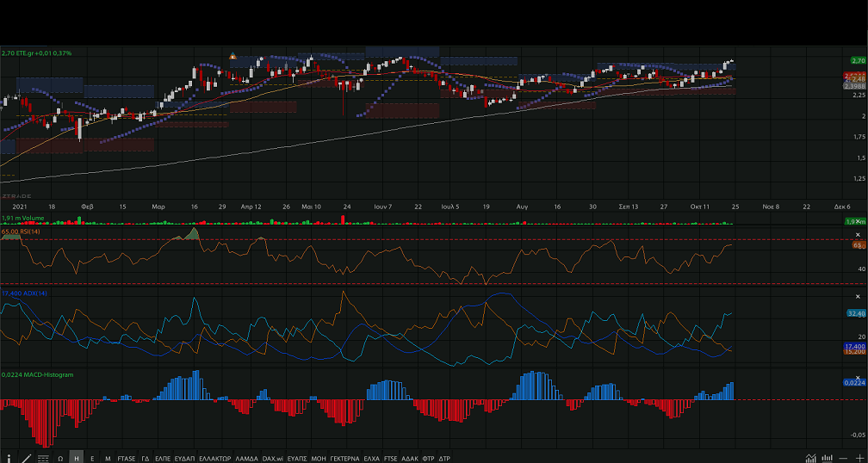Close the MACD-Histogram panel
The width and height of the screenshot is (868, 463).
pyautogui.click(x=858, y=377)
